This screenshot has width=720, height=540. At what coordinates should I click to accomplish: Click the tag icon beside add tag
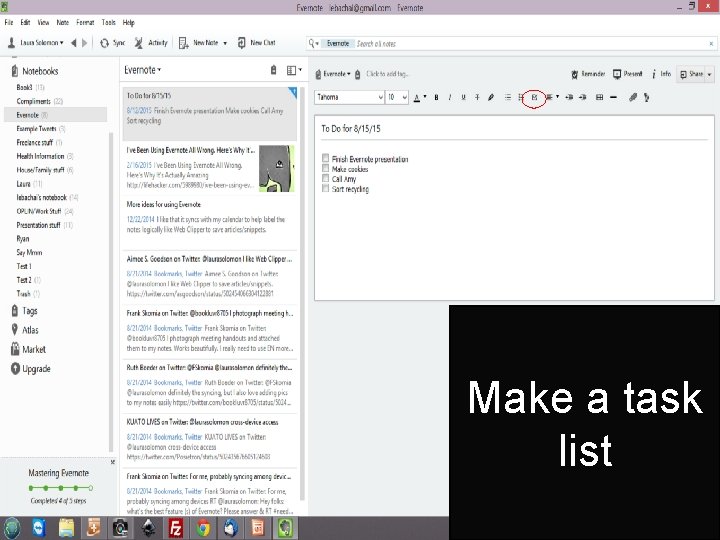tap(357, 74)
